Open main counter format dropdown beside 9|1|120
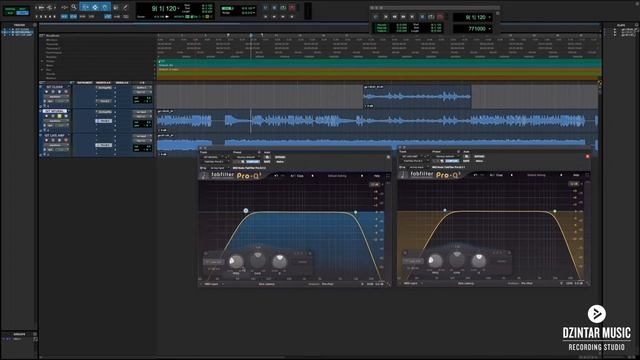 click(178, 9)
